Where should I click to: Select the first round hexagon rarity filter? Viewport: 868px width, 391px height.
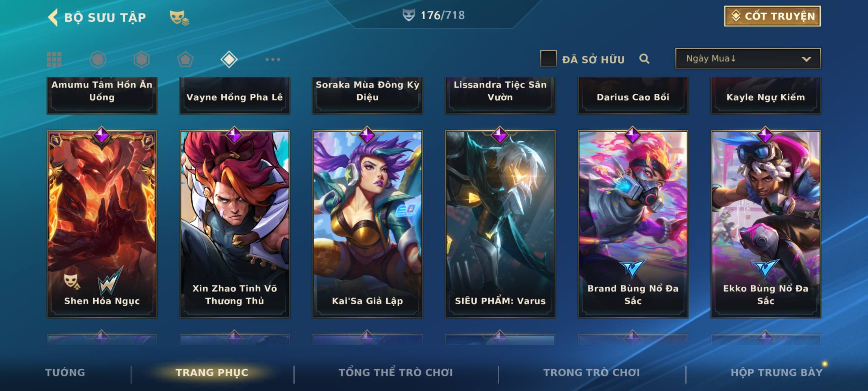tap(98, 59)
